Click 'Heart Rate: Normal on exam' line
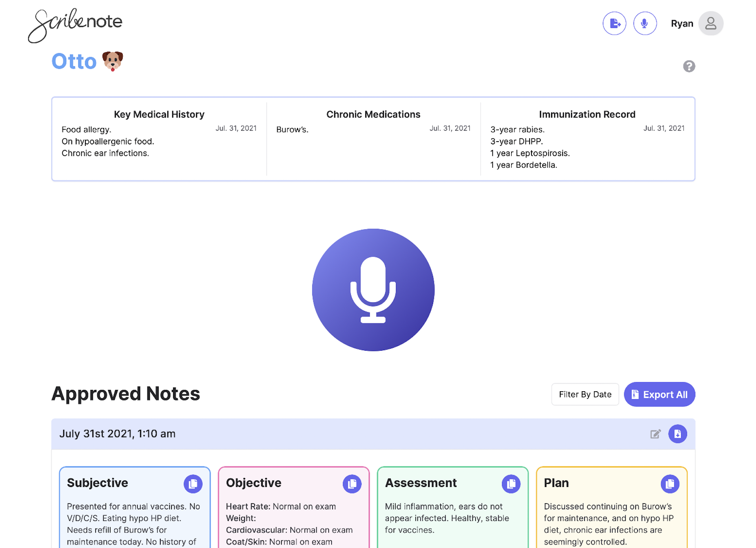The width and height of the screenshot is (756, 548). coord(281,507)
